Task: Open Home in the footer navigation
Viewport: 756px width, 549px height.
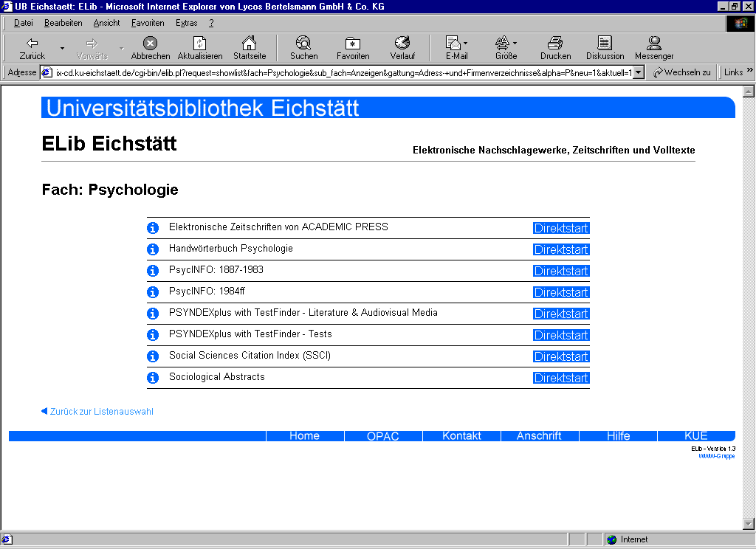Action: [305, 435]
